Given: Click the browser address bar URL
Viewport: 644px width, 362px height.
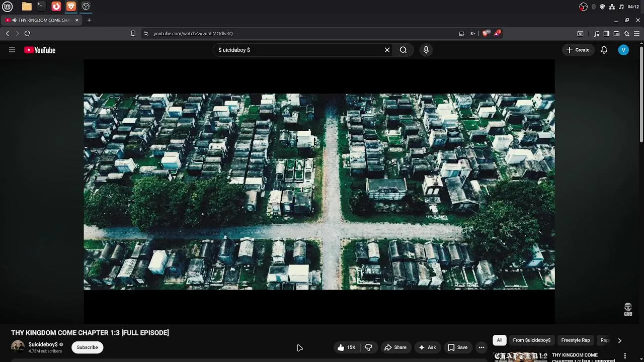Looking at the screenshot, I should pyautogui.click(x=193, y=33).
